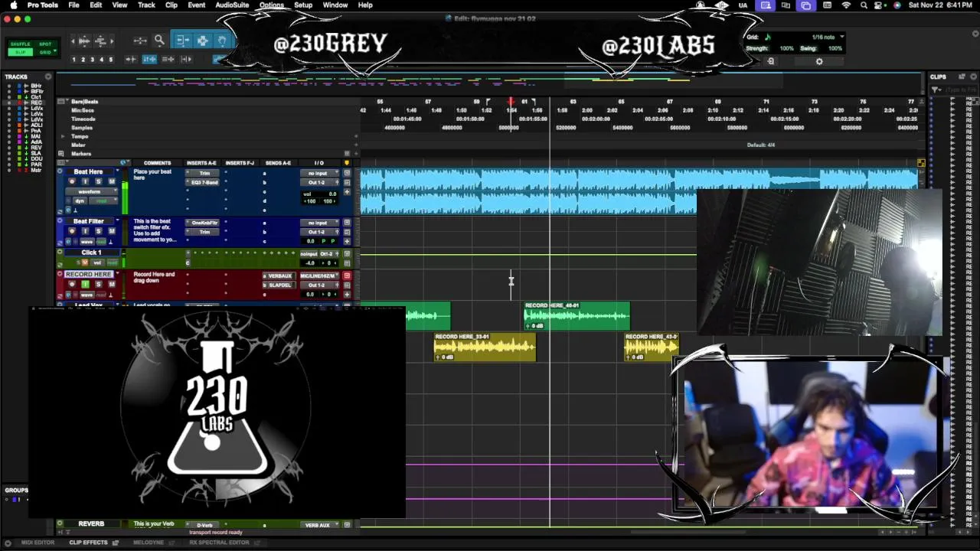This screenshot has width=980, height=551.
Task: Click the zoom icon left of gear
Action: point(771,61)
